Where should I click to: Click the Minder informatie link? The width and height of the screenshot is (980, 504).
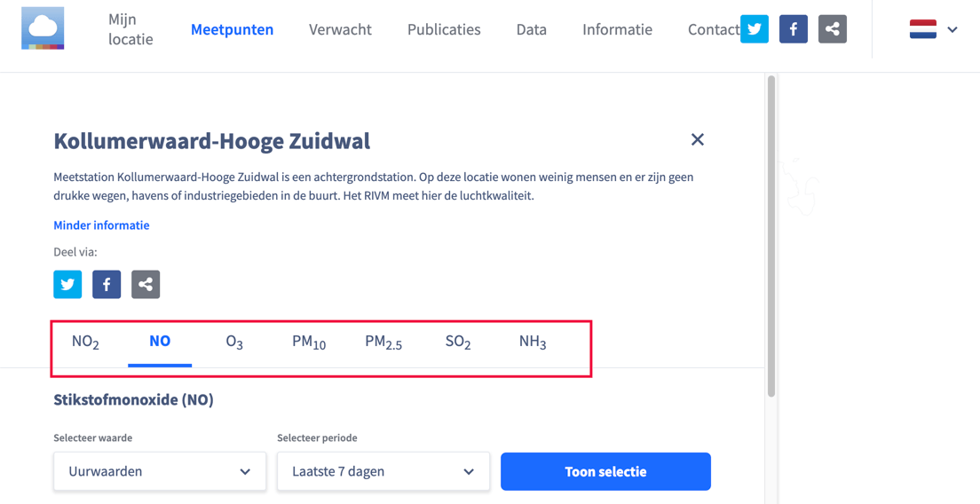coord(101,225)
